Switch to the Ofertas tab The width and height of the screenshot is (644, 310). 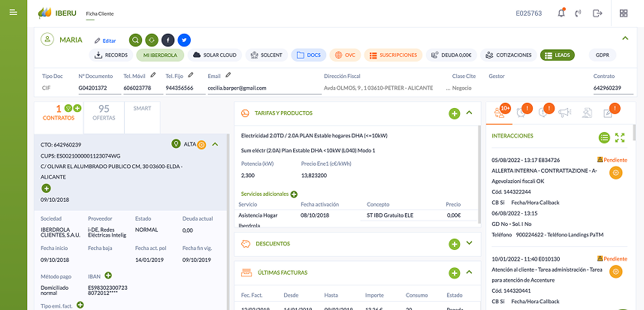[104, 113]
